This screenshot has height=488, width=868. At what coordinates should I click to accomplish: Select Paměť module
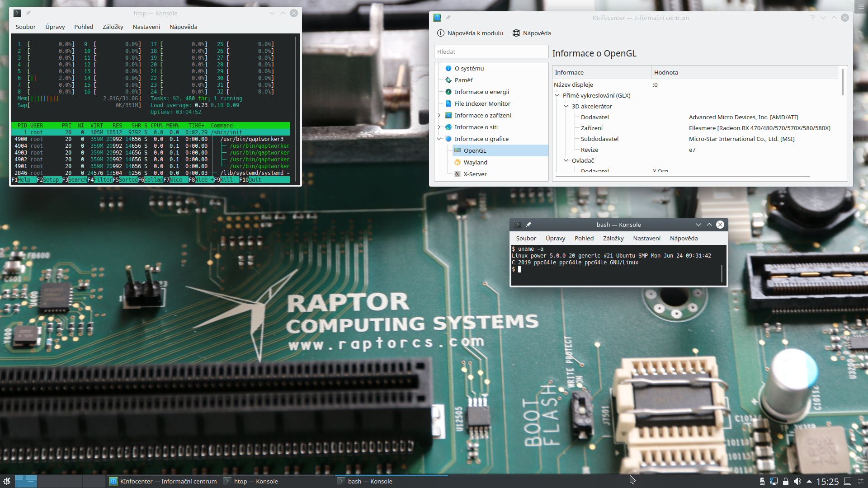[464, 80]
